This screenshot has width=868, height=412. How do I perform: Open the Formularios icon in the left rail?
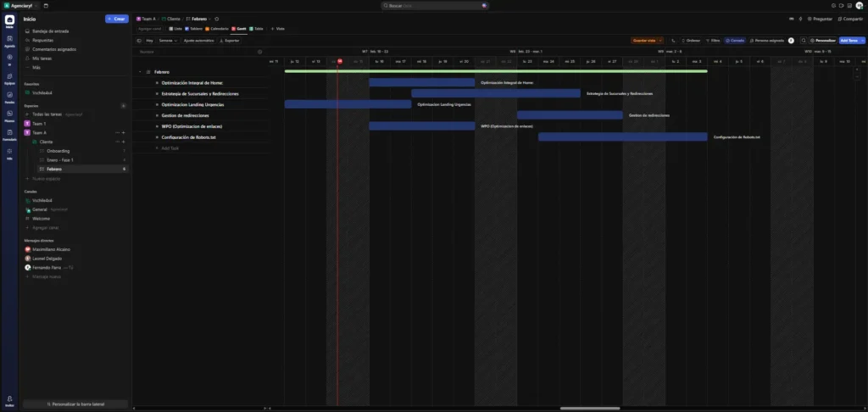coord(9,132)
